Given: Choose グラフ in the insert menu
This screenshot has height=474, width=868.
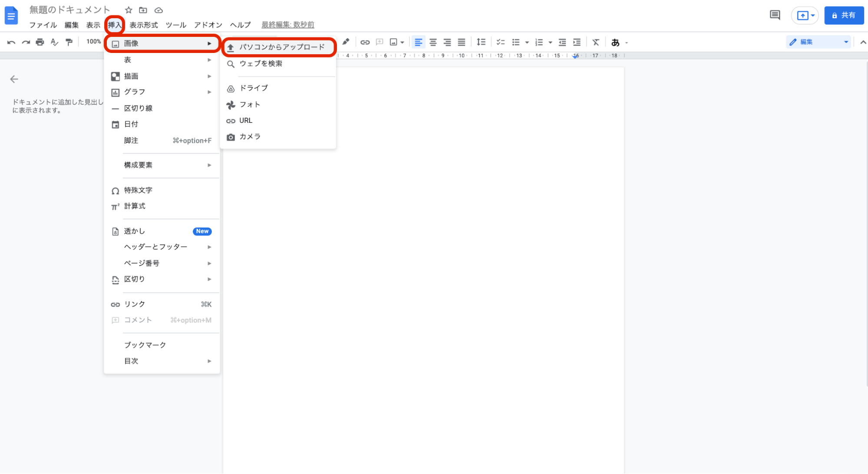Looking at the screenshot, I should coord(162,92).
